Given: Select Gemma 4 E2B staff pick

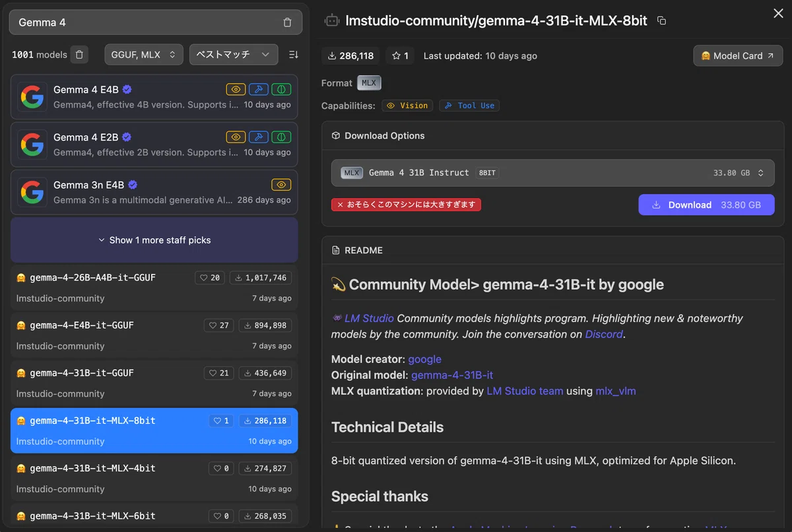Looking at the screenshot, I should pos(154,145).
